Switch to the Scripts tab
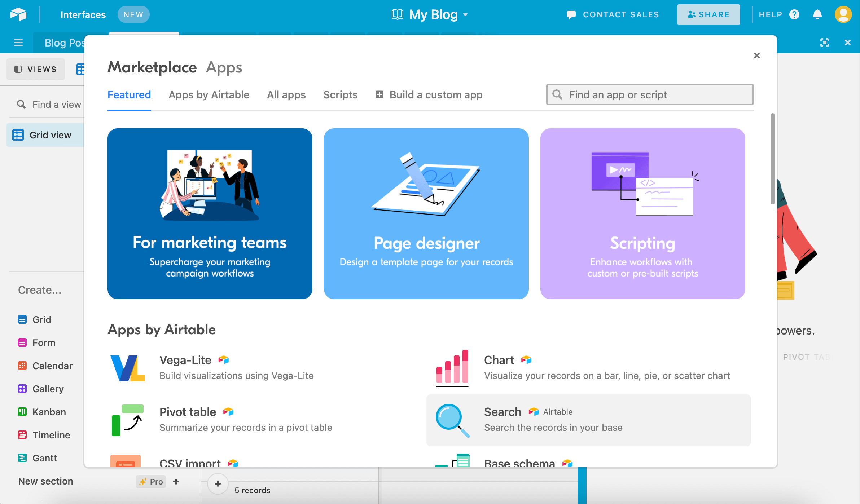Image resolution: width=860 pixels, height=504 pixels. (340, 95)
